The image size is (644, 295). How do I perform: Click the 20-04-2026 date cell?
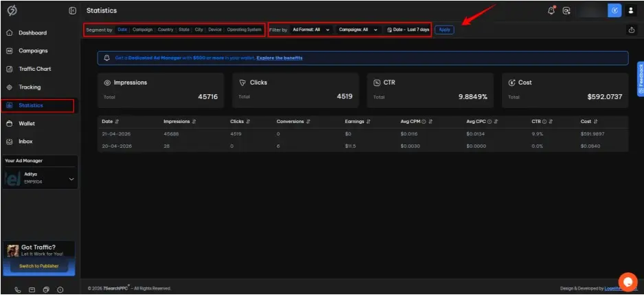click(x=117, y=146)
